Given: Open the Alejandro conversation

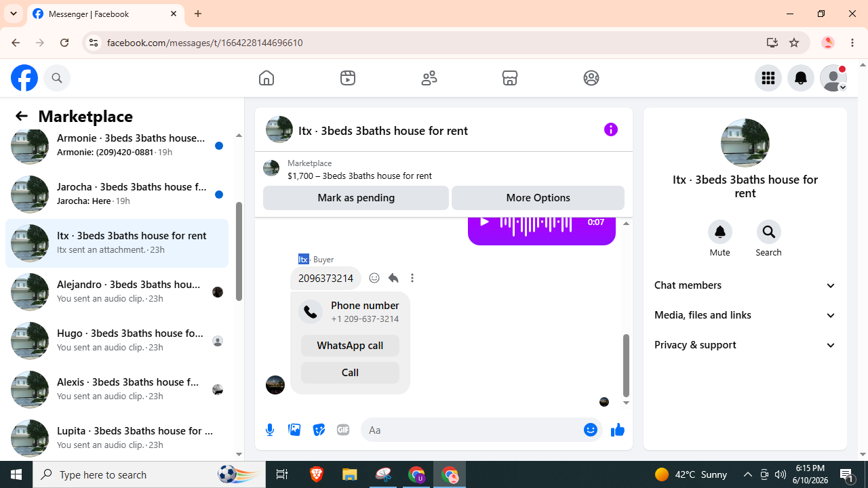Looking at the screenshot, I should 117,291.
